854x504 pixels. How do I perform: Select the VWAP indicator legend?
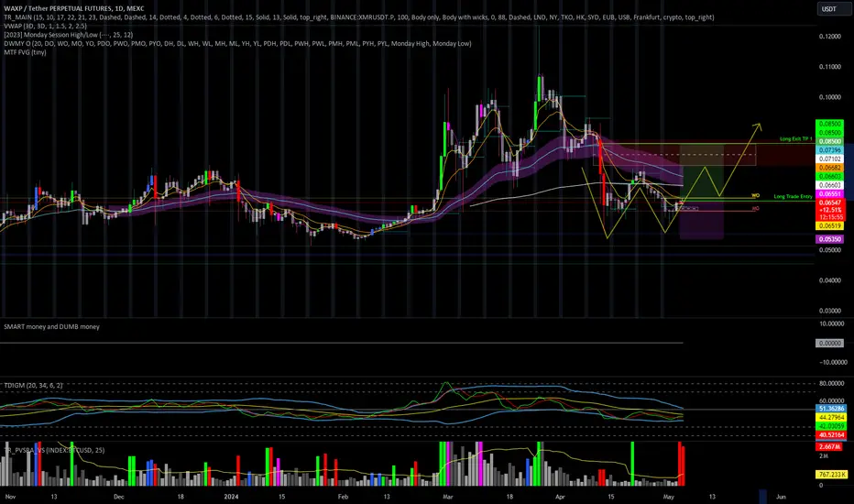[45, 26]
